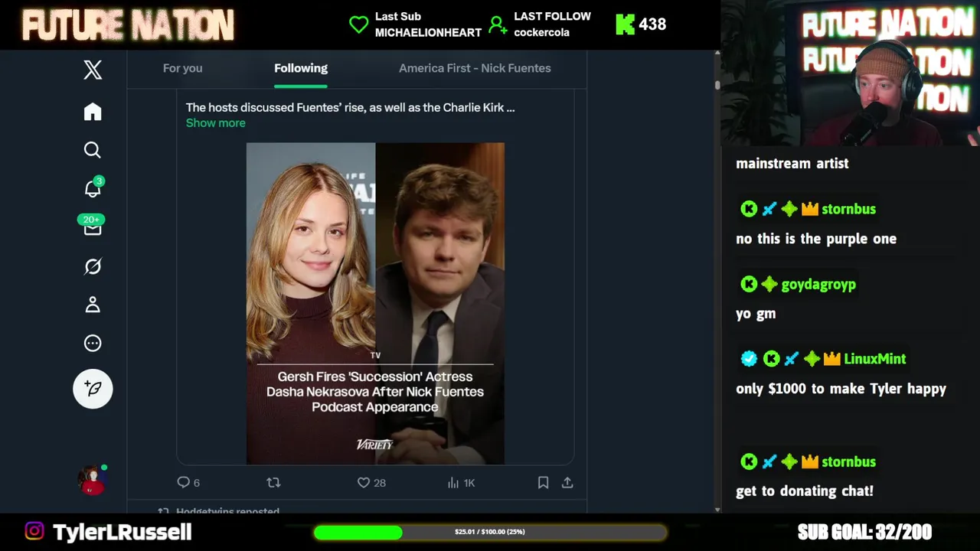Click the goydagroyp username in chat
The height and width of the screenshot is (551, 980).
coord(818,285)
